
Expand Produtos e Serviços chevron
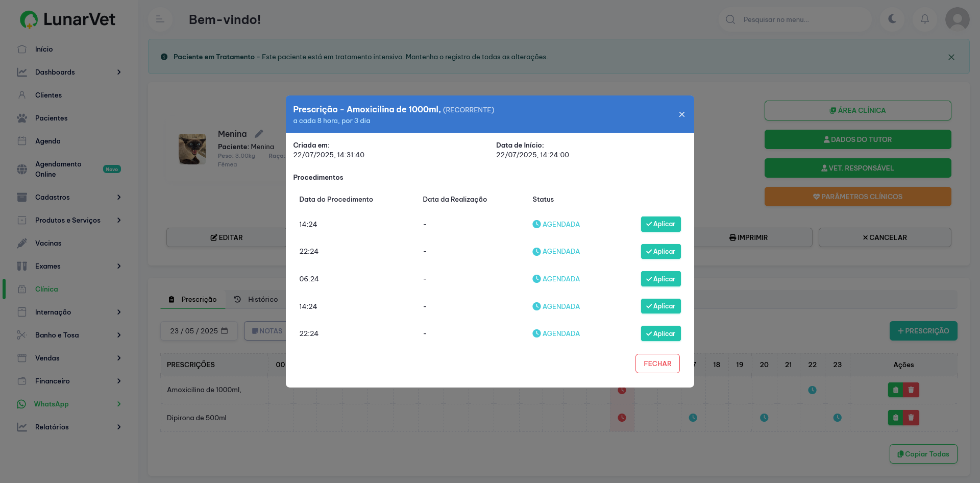click(119, 220)
